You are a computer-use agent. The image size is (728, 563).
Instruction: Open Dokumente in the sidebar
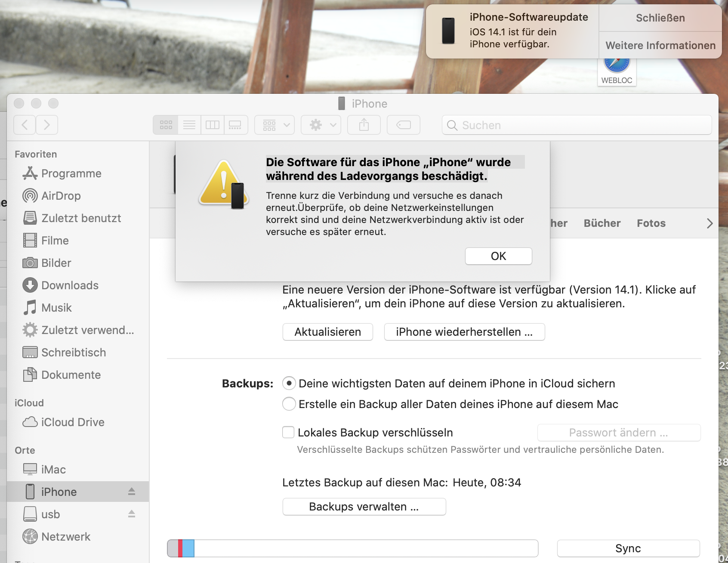point(78,375)
